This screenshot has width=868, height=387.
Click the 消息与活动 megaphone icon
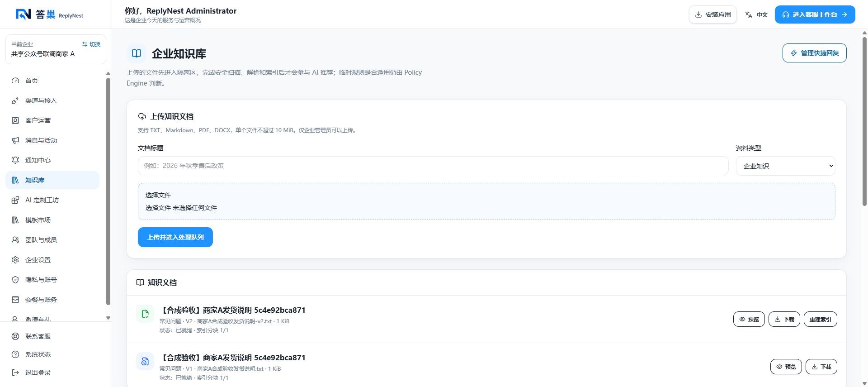pyautogui.click(x=15, y=140)
